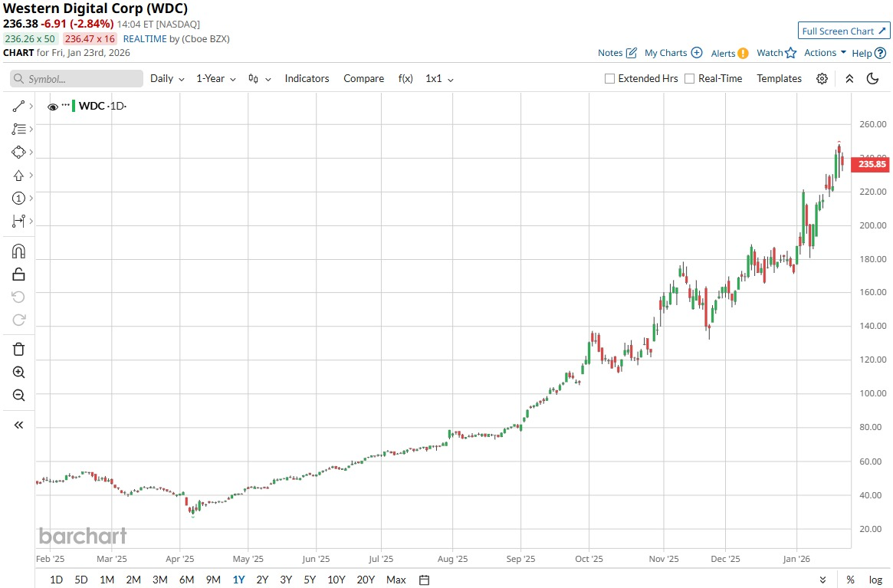The image size is (893, 588).
Task: Open chart settings gear icon
Action: (x=822, y=79)
